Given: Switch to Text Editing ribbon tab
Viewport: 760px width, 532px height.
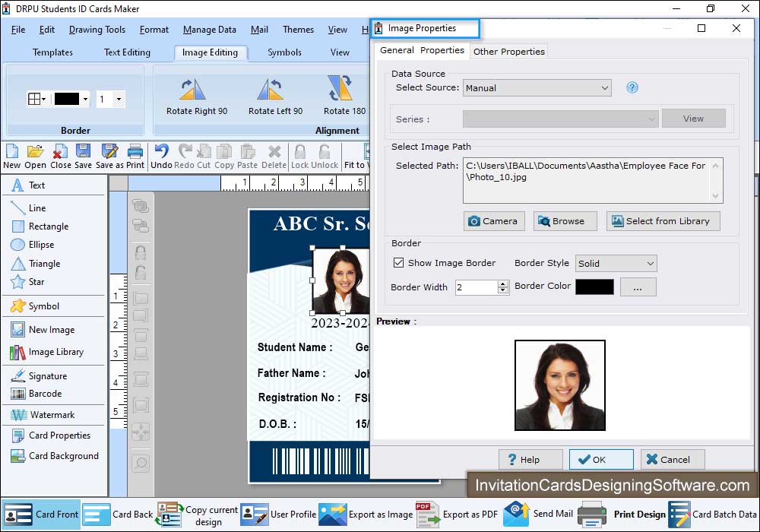Looking at the screenshot, I should pos(127,52).
